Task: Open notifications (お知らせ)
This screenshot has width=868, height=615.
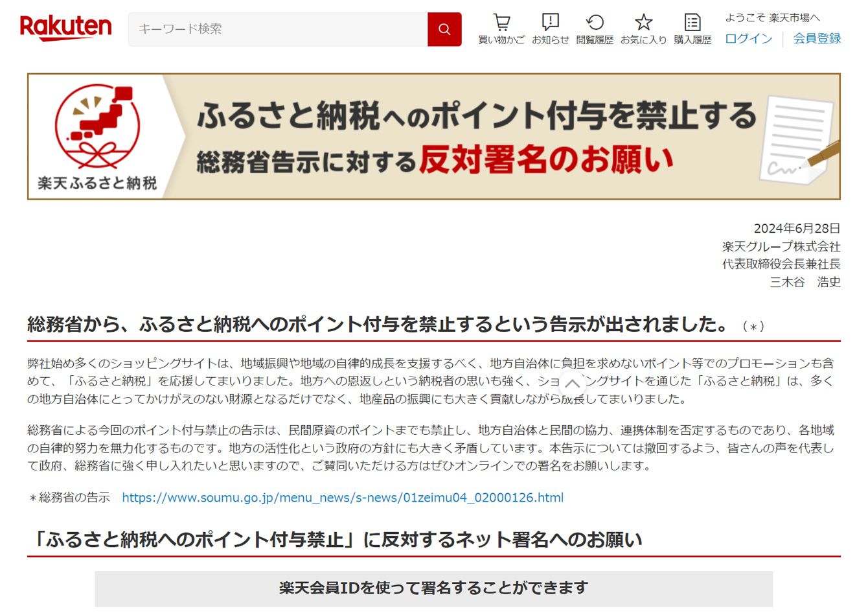Action: point(550,29)
